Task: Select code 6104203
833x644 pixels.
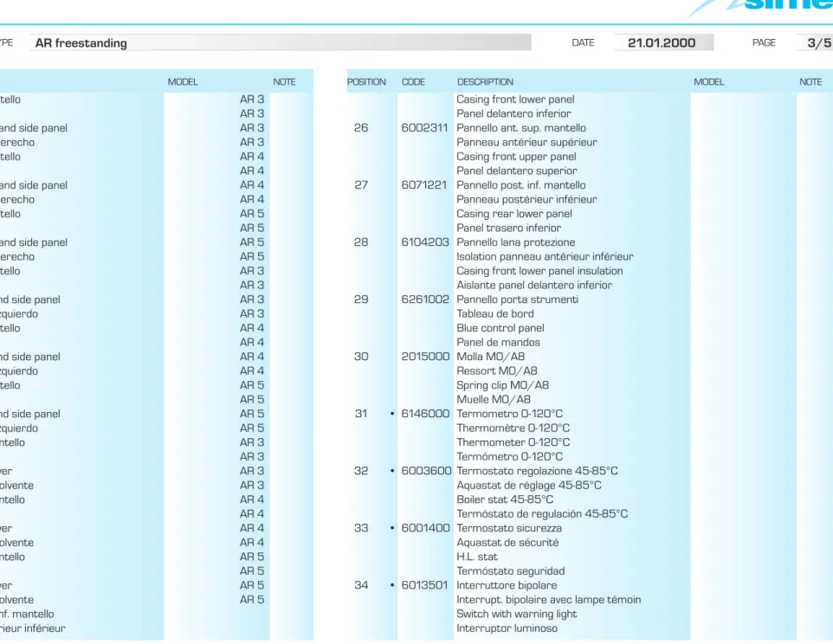Action: 425,242
